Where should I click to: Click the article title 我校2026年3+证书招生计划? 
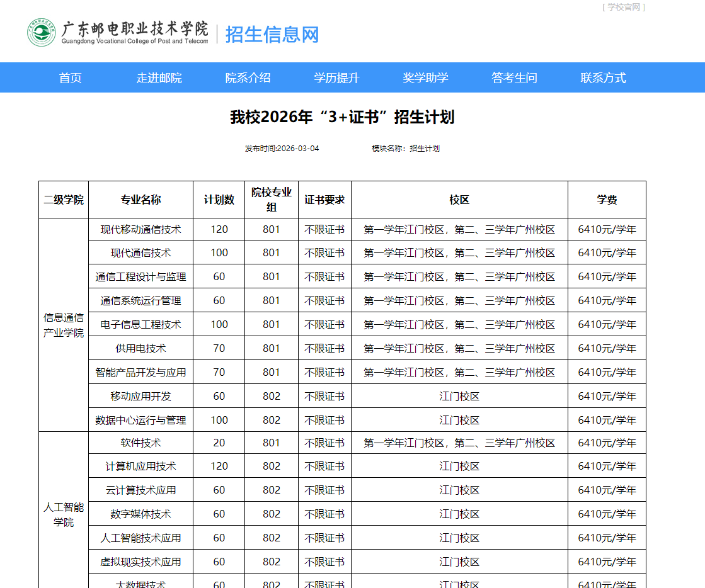point(344,117)
